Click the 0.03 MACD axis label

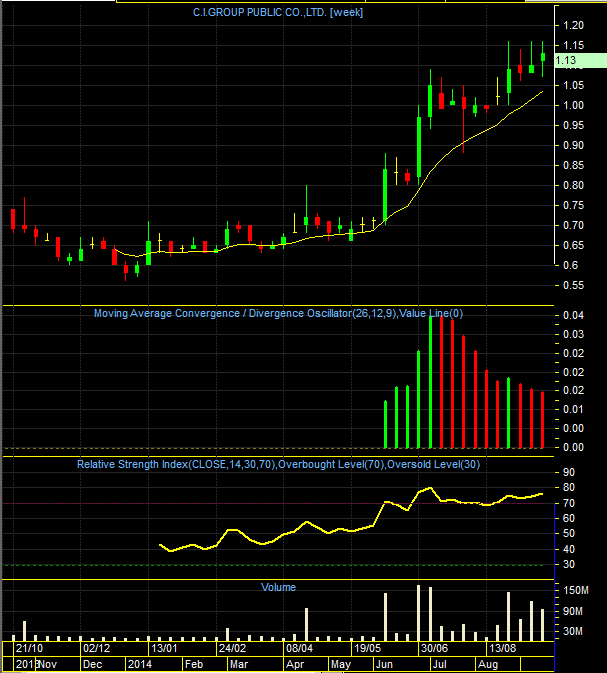click(x=574, y=334)
